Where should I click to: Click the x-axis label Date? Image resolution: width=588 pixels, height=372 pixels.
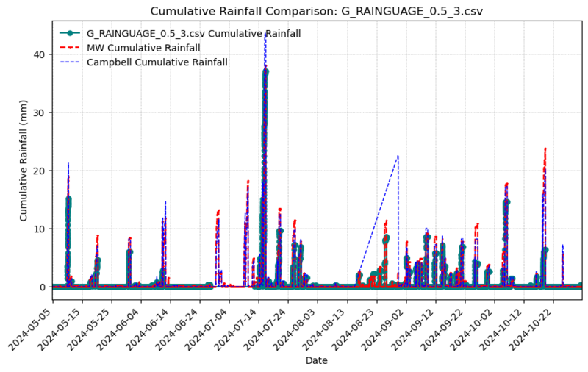317,361
